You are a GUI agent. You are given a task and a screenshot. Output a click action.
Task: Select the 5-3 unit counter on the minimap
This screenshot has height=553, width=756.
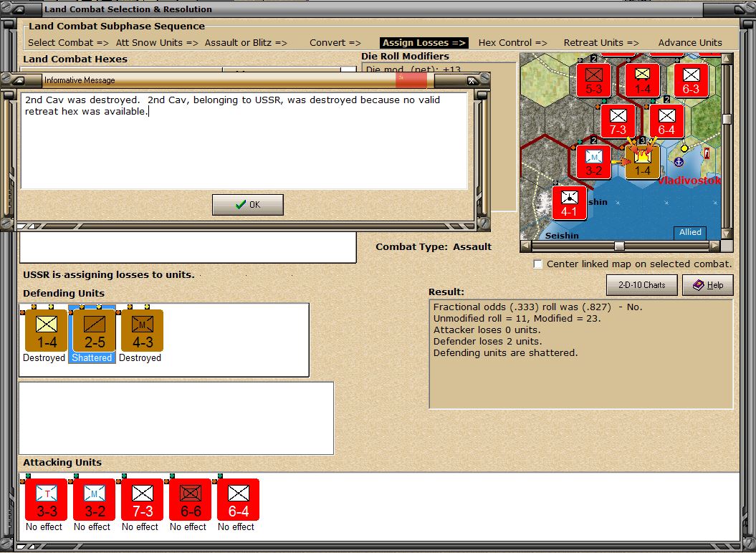(x=593, y=80)
